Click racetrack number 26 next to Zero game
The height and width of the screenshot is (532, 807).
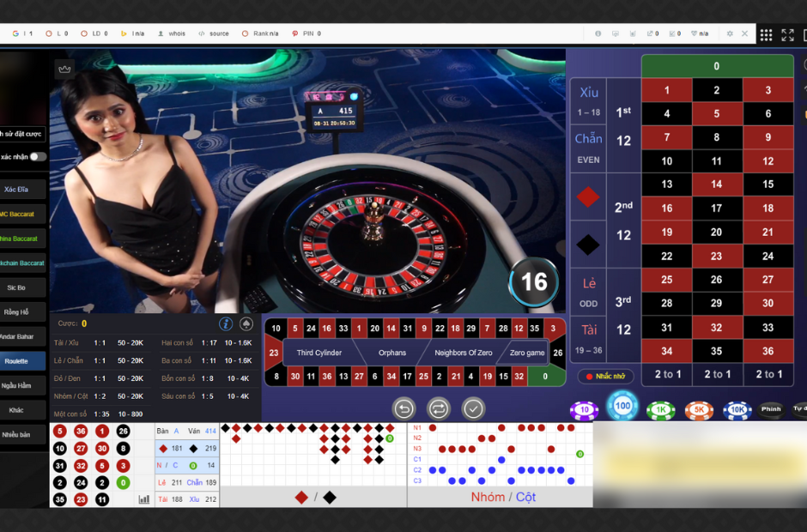(x=558, y=353)
